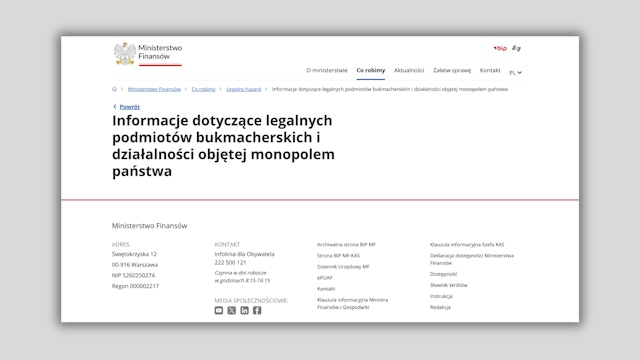Click the phone number 222 500 121
Viewport: 640px width, 360px height.
[230, 262]
